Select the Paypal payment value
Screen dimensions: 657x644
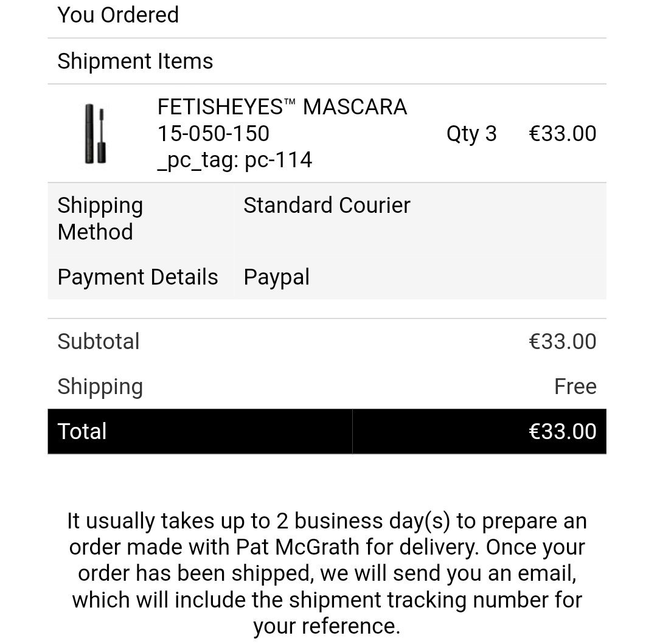coord(277,278)
